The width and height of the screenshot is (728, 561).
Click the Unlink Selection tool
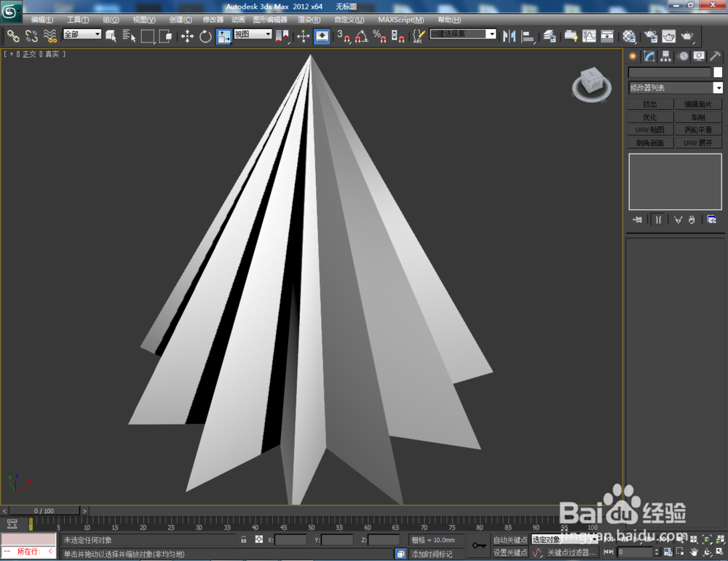(31, 36)
